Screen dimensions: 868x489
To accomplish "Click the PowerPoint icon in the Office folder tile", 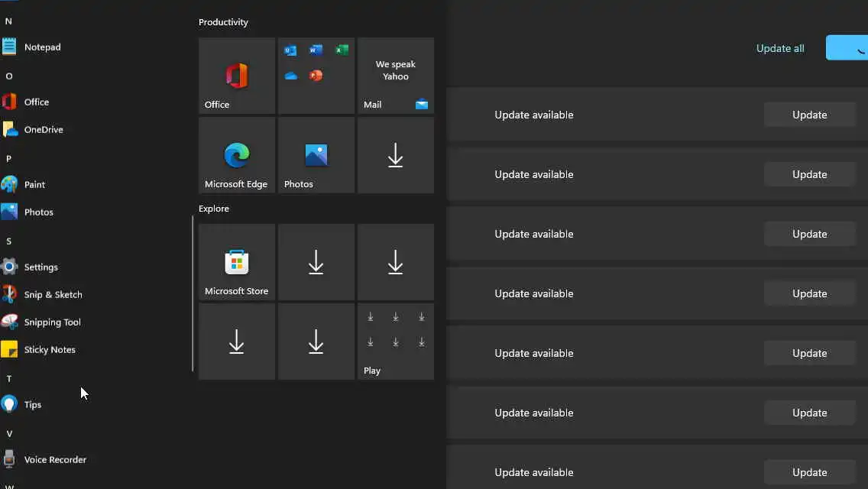I will point(316,76).
